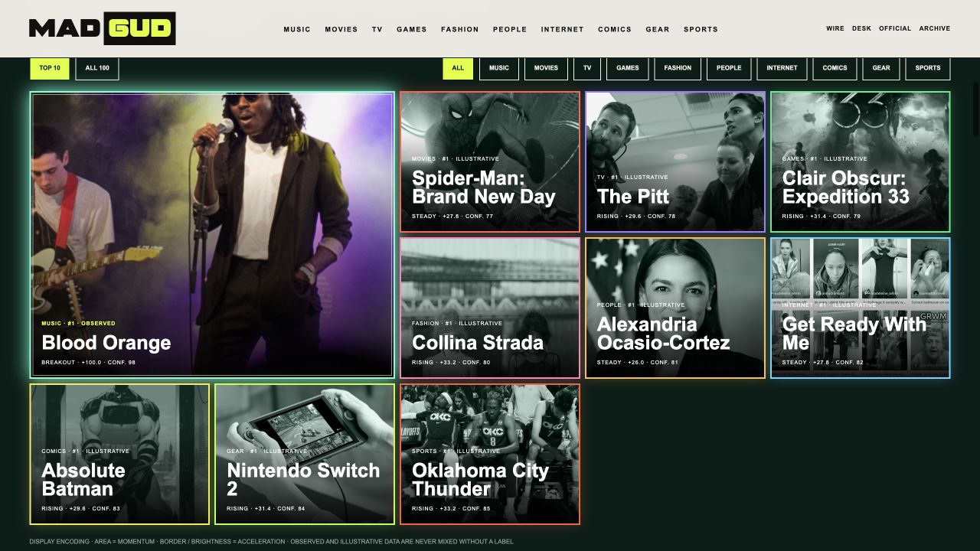Image resolution: width=980 pixels, height=551 pixels.
Task: Switch to the Top 10 view
Action: (x=50, y=68)
